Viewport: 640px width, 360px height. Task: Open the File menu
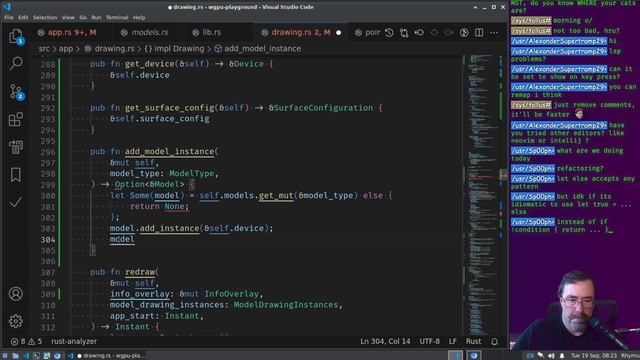point(9,18)
